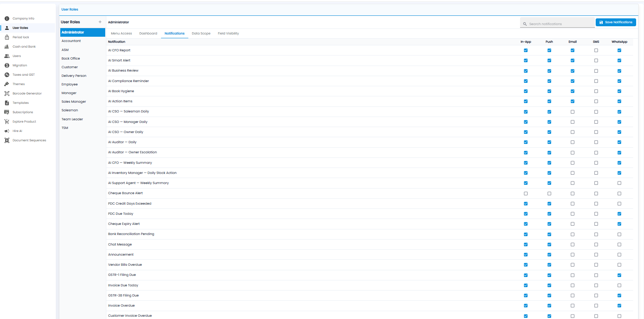Click the Subscriptions icon
The height and width of the screenshot is (319, 644).
click(7, 112)
